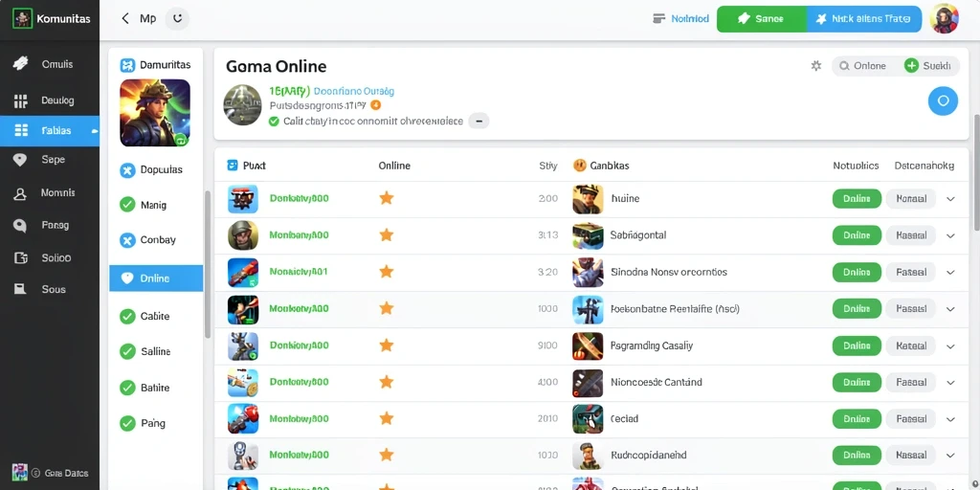
Task: Open the Sape sidebar item
Action: coord(50,160)
